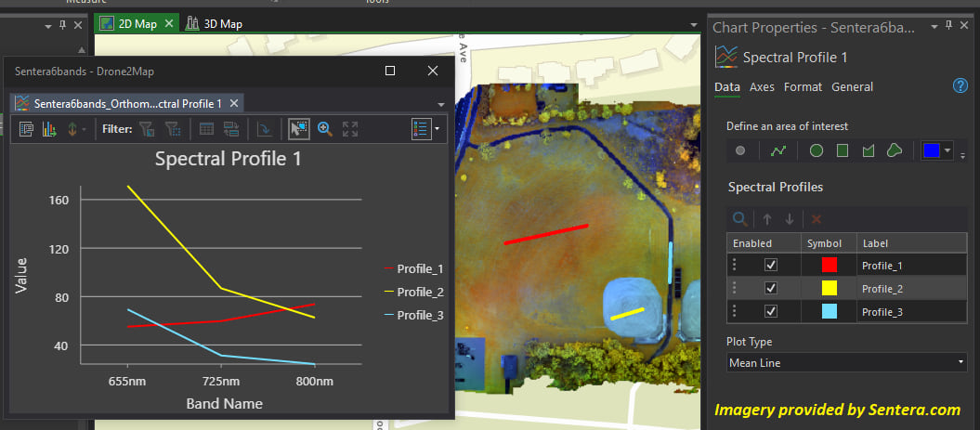This screenshot has height=430, width=980.
Task: Click the Spectral Profile 1 chart title
Action: click(x=229, y=159)
